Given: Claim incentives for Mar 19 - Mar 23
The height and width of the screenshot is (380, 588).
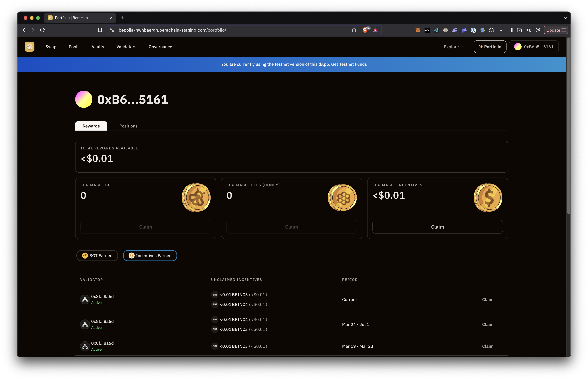Looking at the screenshot, I should coord(487,346).
